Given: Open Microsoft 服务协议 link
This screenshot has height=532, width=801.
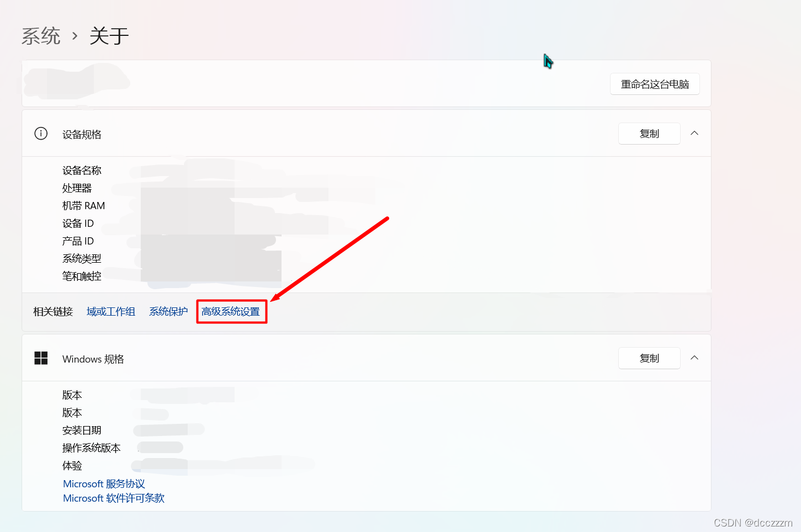Looking at the screenshot, I should point(104,484).
